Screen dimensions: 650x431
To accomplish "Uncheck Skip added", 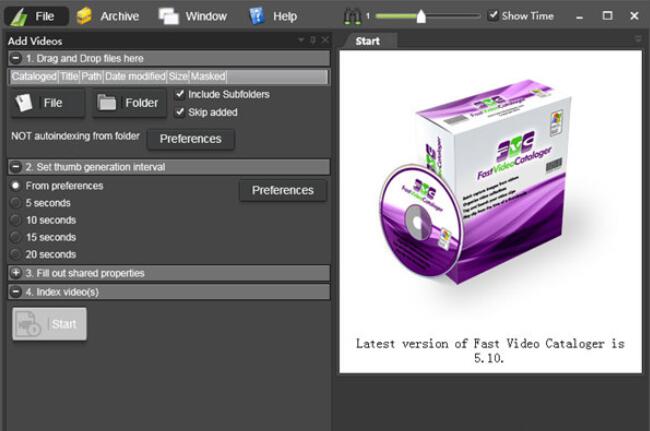I will point(180,112).
